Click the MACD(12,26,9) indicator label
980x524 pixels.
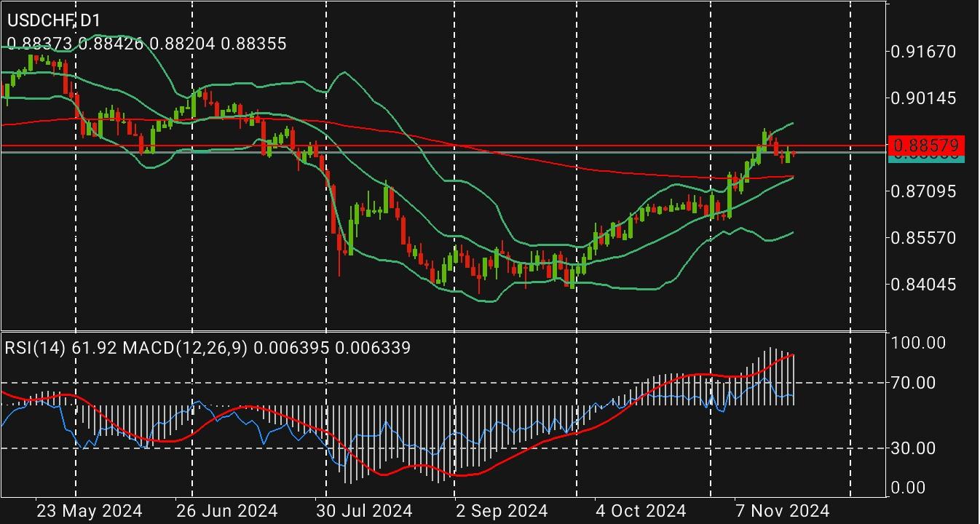185,348
